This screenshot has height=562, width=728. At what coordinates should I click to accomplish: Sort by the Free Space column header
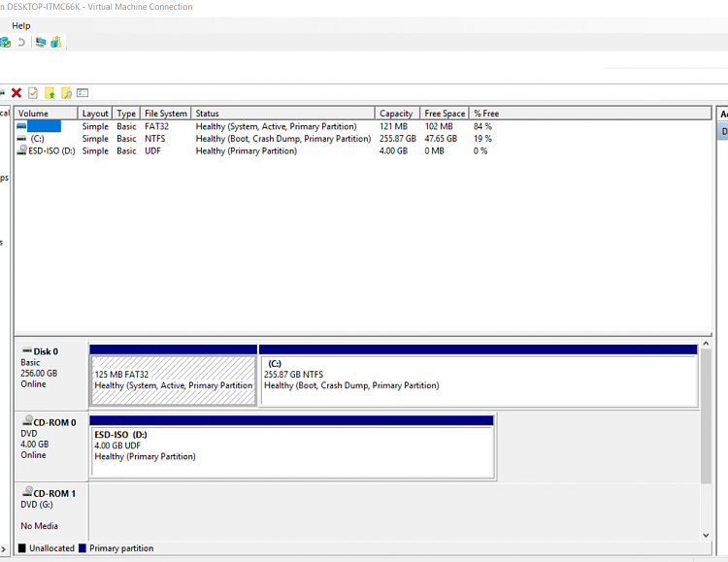(x=445, y=114)
